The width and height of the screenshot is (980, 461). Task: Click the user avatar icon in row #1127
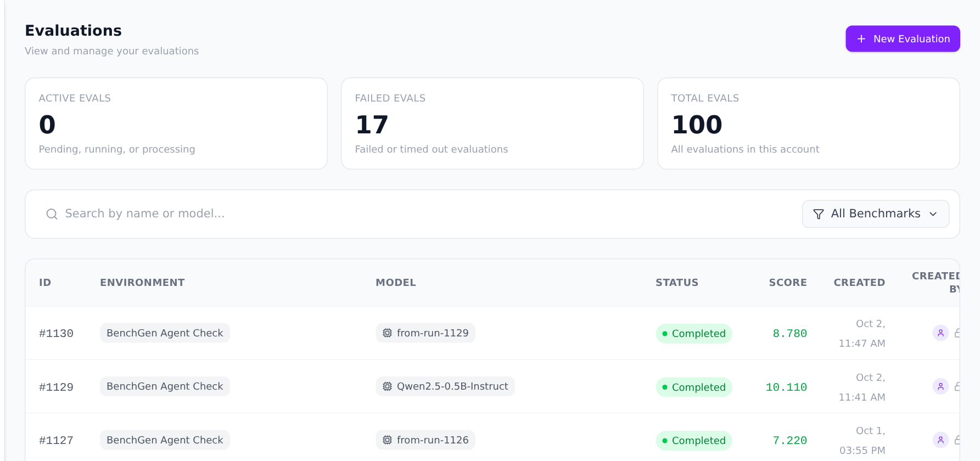coord(940,440)
